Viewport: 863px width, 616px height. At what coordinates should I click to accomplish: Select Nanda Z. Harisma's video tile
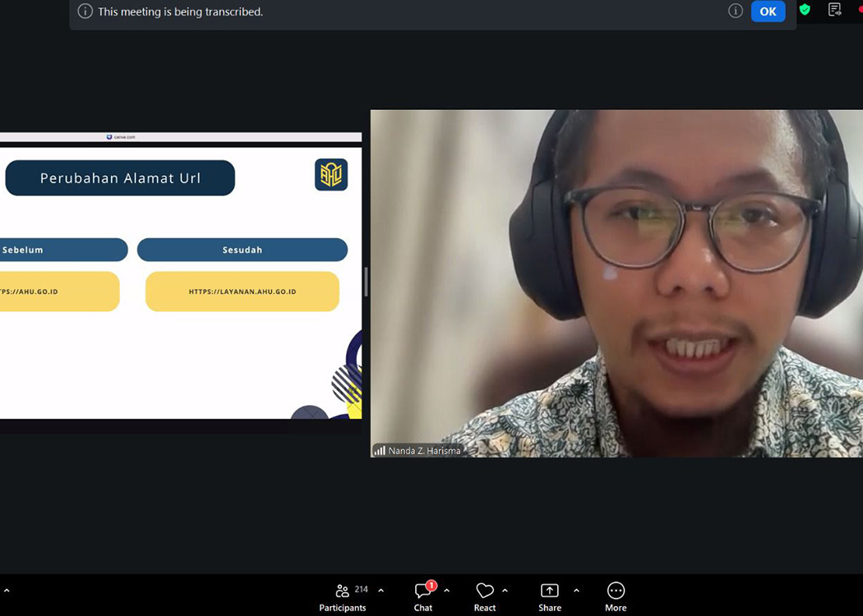click(616, 283)
